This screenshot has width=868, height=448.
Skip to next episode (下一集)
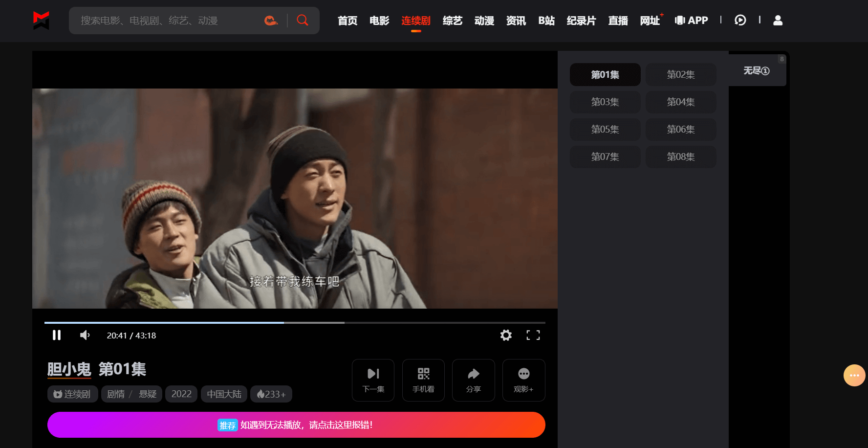[x=373, y=380]
